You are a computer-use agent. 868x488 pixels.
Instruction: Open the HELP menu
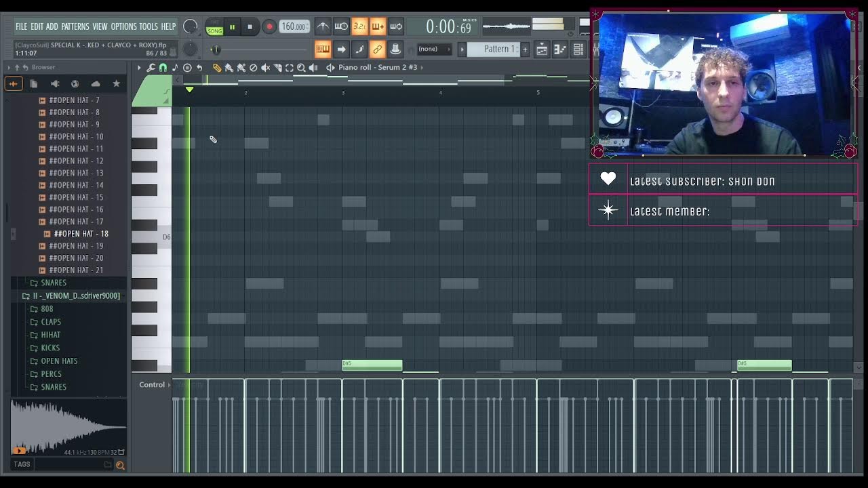[x=168, y=26]
